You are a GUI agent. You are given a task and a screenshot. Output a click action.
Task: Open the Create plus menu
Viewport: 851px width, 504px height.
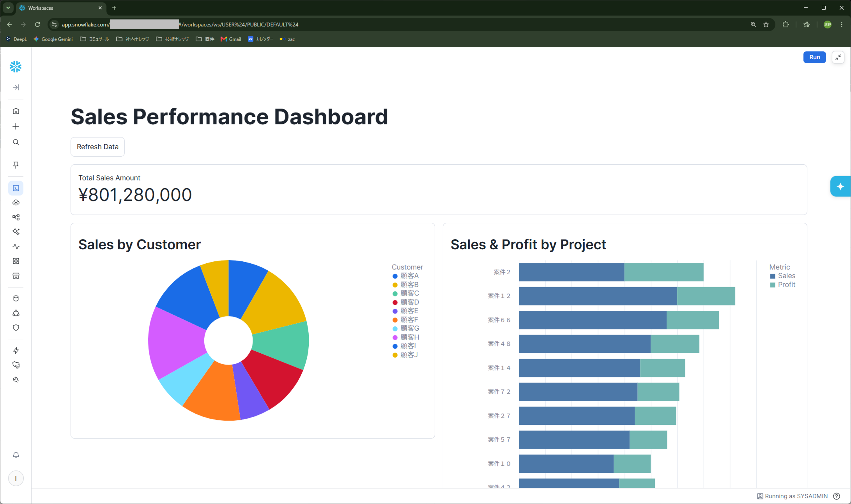click(x=16, y=126)
